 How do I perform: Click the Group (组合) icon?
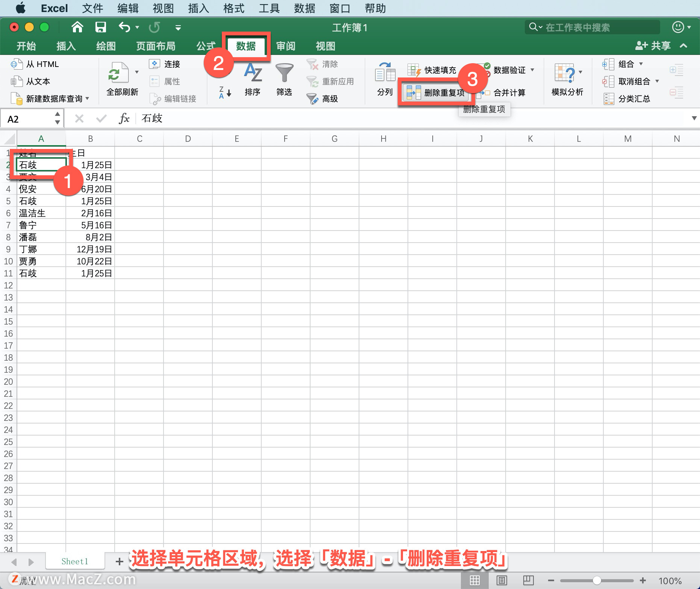point(608,64)
